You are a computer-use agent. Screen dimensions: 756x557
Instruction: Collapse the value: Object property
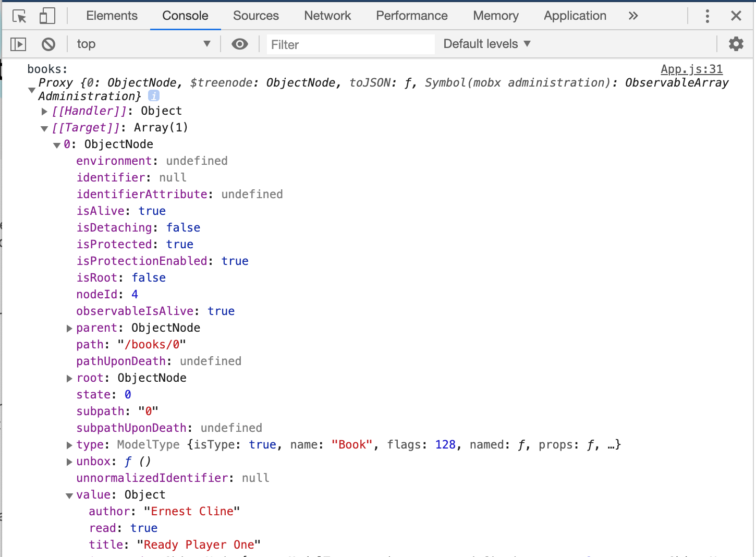click(69, 495)
